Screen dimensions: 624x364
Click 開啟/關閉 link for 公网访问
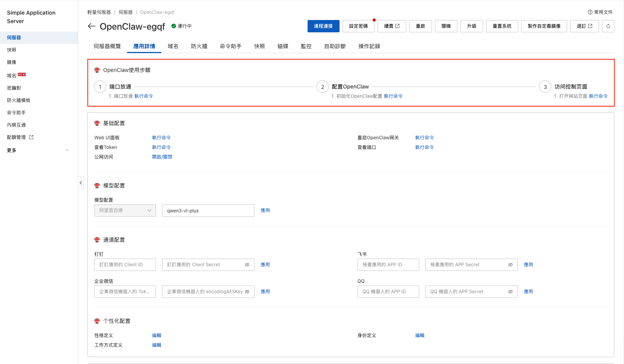point(162,157)
